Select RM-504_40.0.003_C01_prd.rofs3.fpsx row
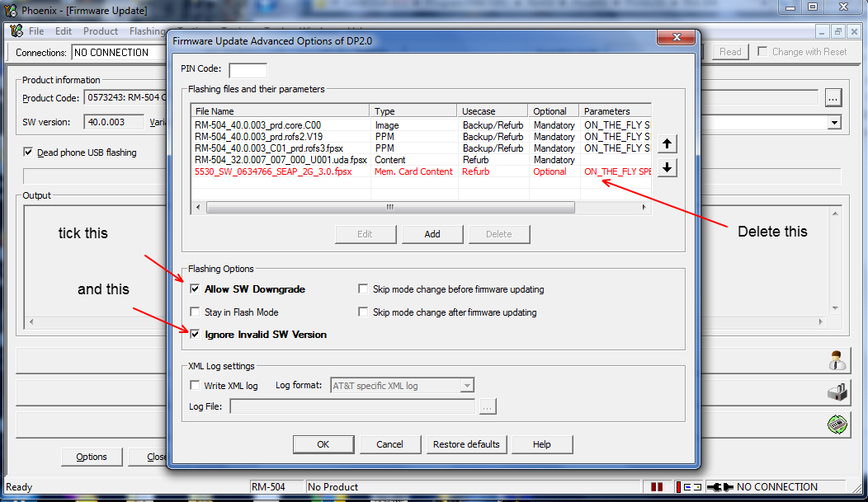The height and width of the screenshot is (502, 868). pyautogui.click(x=421, y=148)
